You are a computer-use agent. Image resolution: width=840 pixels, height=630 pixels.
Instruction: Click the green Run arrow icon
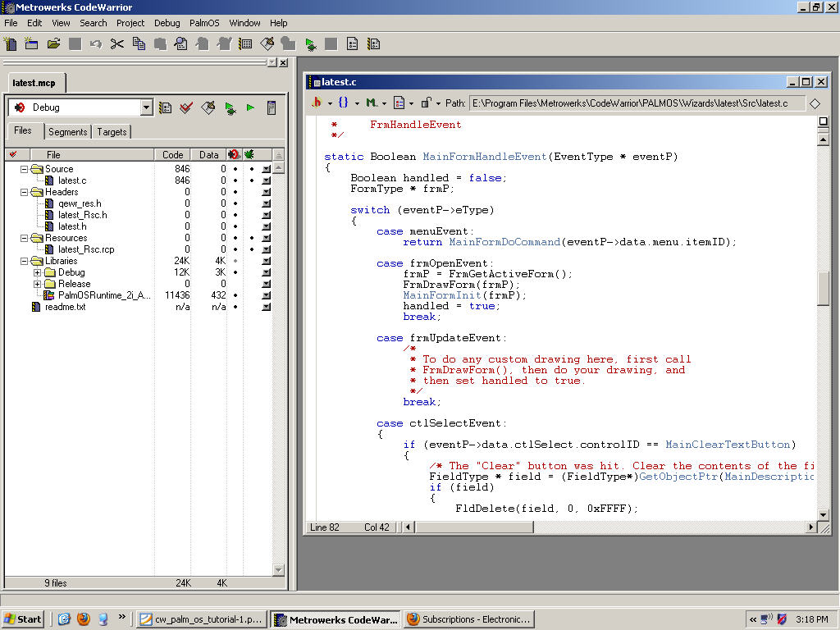pyautogui.click(x=250, y=107)
